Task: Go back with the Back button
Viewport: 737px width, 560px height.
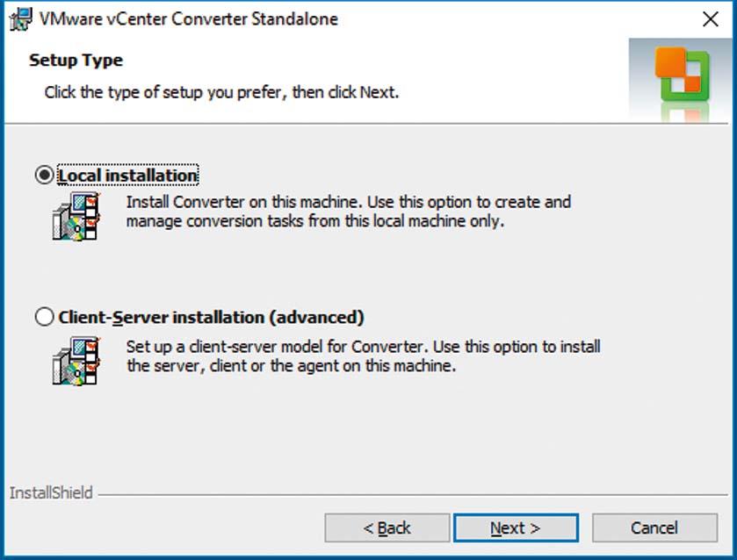Action: [387, 528]
